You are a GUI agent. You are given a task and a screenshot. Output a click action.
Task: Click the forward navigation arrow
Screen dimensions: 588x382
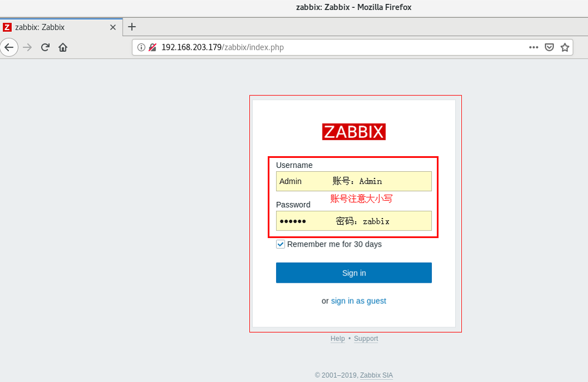coord(27,47)
